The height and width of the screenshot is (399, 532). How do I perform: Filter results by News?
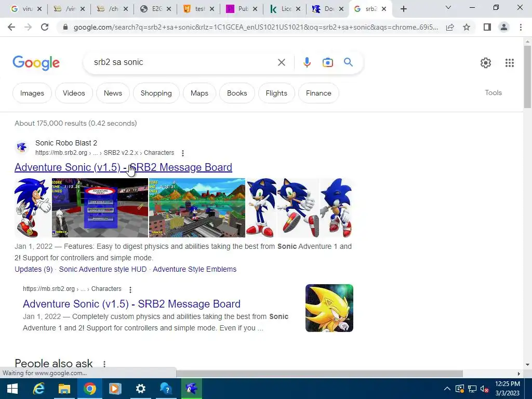coord(113,93)
